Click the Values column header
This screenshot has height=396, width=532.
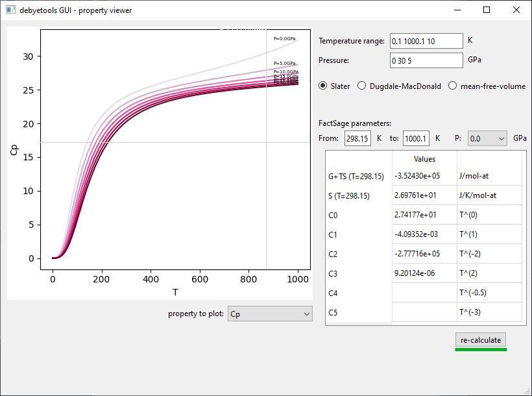click(x=424, y=158)
